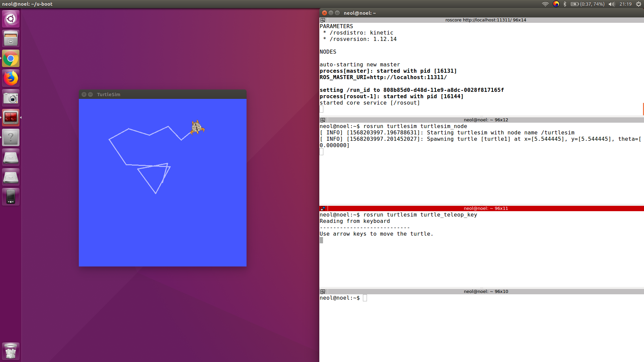This screenshot has width=644, height=362.
Task: Click the roscore pane grid icon
Action: 323,20
